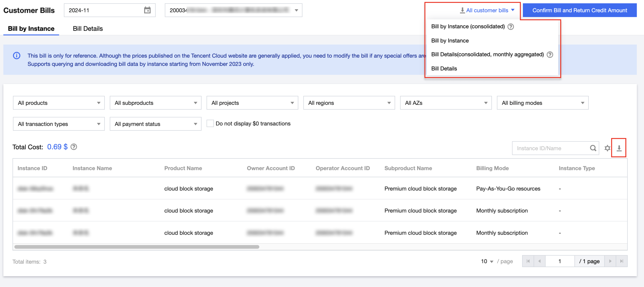Viewport: 644px width, 287px height.
Task: Click the table settings gear icon
Action: click(607, 148)
